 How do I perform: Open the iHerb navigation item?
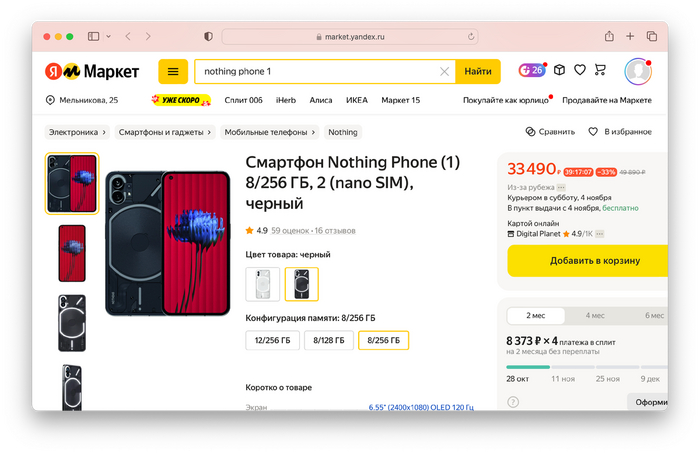tap(286, 100)
